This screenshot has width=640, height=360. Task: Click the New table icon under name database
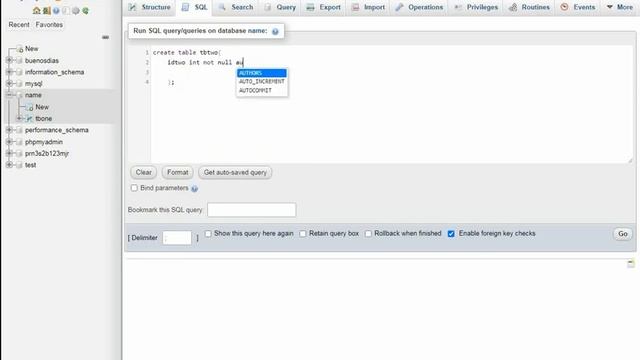[x=29, y=107]
